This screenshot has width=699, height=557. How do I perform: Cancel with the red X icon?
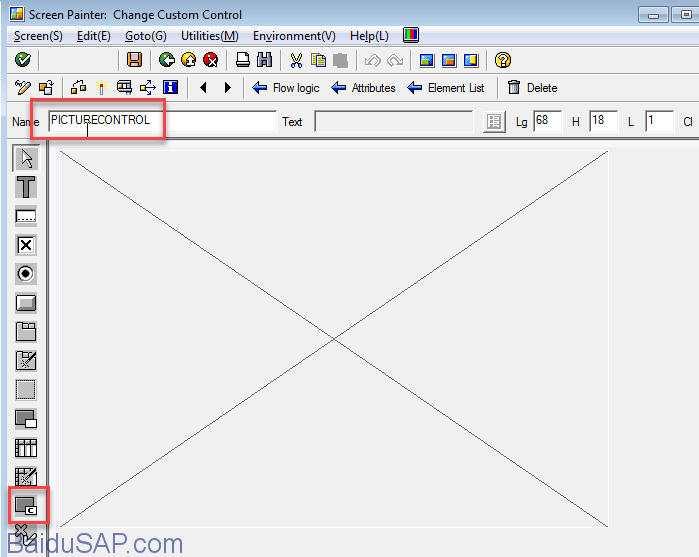pos(211,60)
